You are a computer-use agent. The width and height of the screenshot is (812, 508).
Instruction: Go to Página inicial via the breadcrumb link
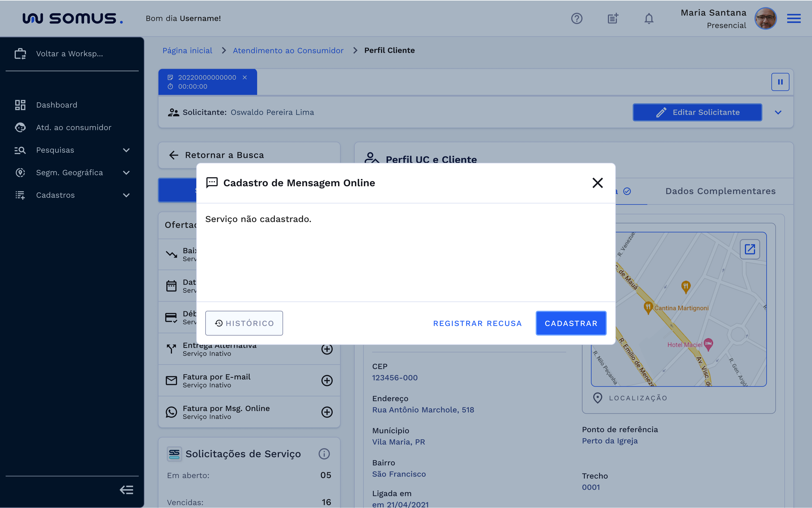187,50
